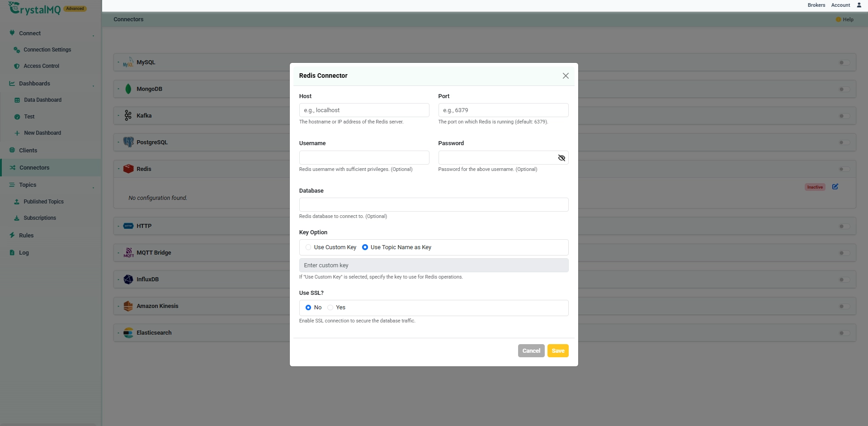The width and height of the screenshot is (868, 426).
Task: Select Use Custom Key radio button
Action: click(x=308, y=247)
